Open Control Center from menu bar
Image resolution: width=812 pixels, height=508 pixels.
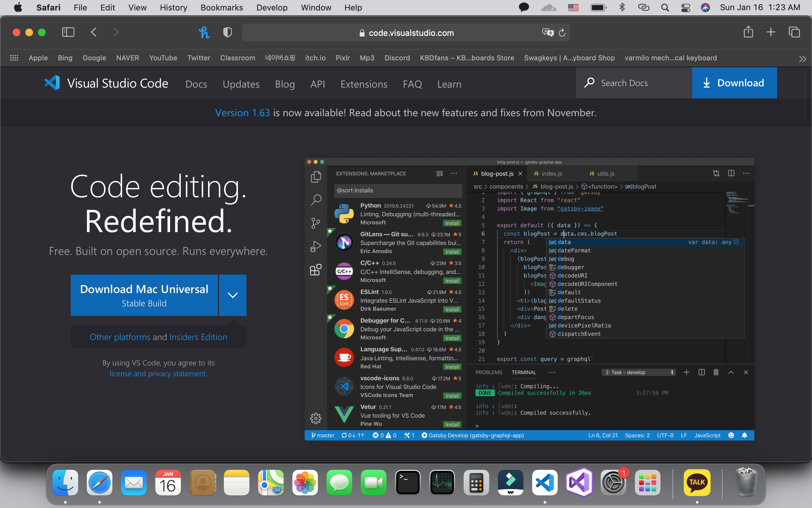pos(685,7)
